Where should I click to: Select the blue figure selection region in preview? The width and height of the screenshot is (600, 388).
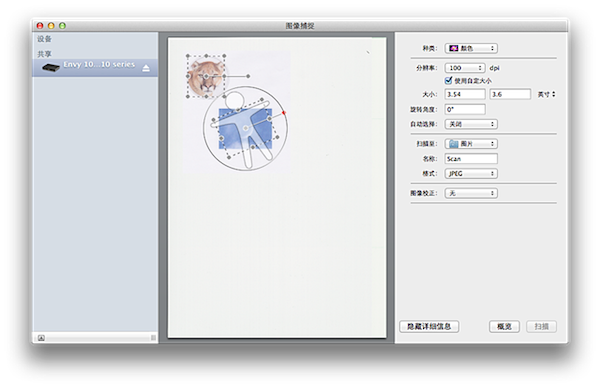[245, 128]
